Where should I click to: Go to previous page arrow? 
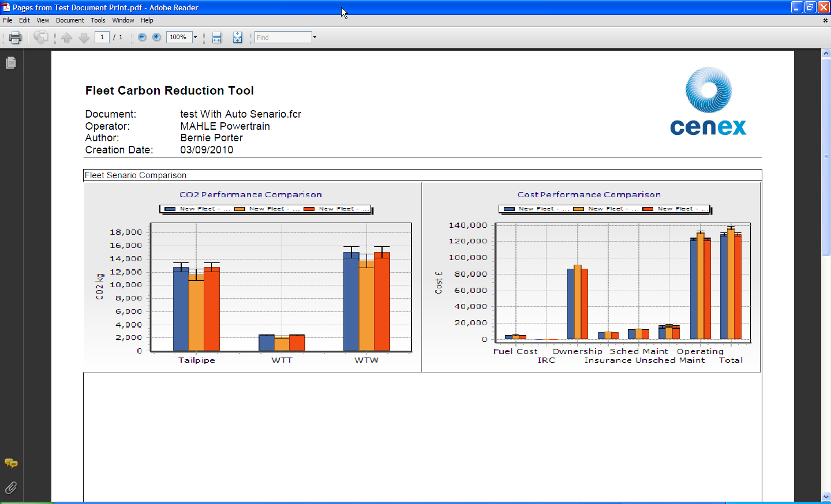click(x=67, y=37)
